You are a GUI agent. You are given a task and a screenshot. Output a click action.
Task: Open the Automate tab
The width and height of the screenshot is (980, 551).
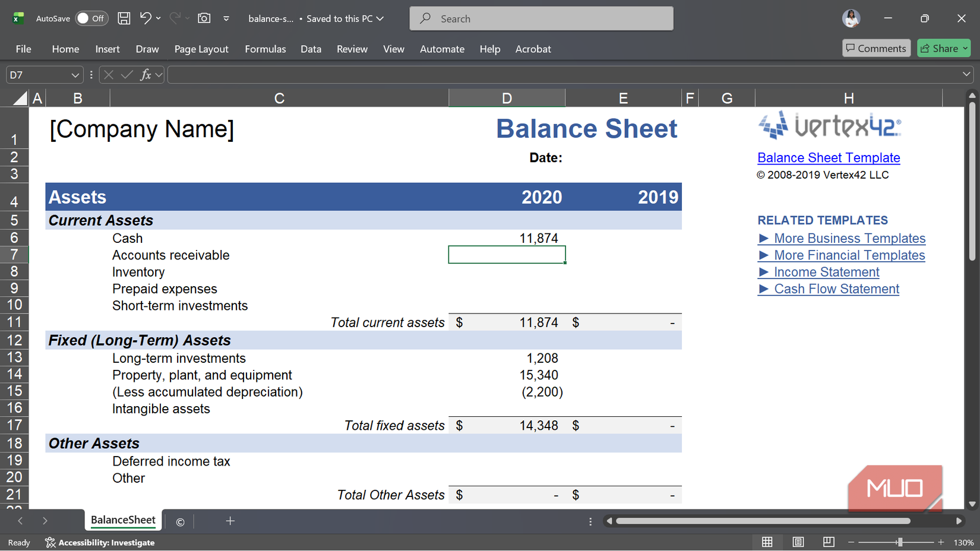pyautogui.click(x=442, y=49)
